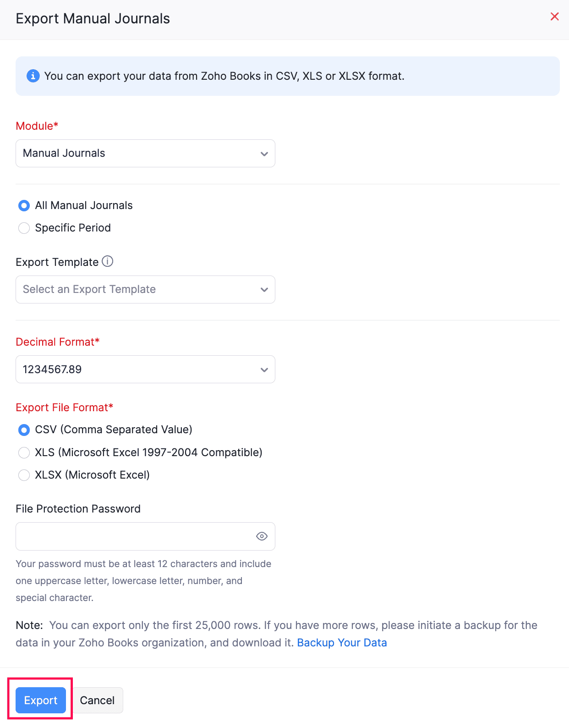Click the Module dropdown chevron arrow

coord(264,153)
